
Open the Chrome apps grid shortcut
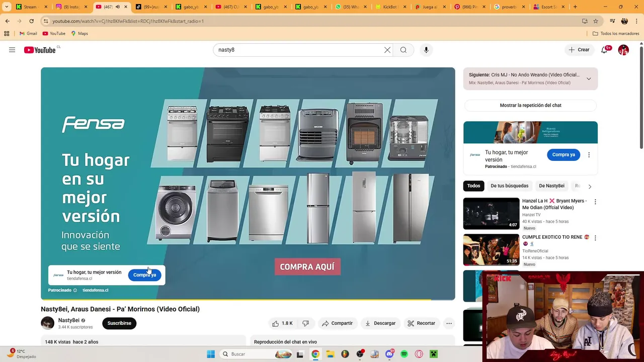(7, 34)
